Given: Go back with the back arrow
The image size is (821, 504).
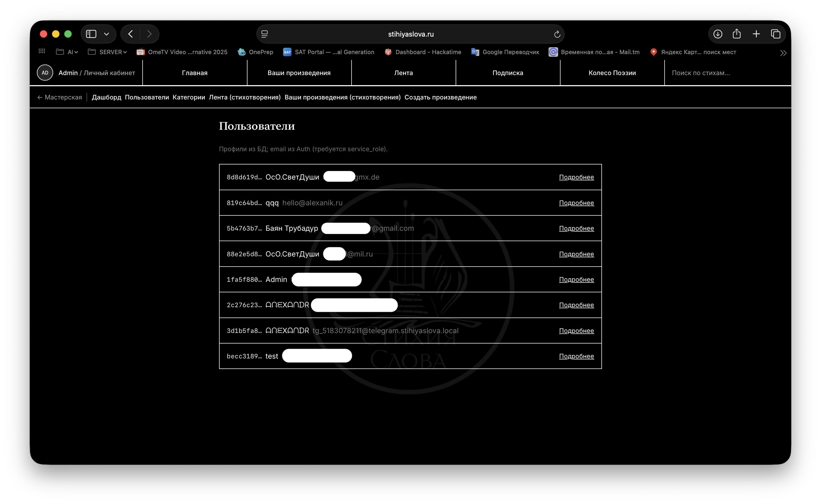Looking at the screenshot, I should 130,34.
